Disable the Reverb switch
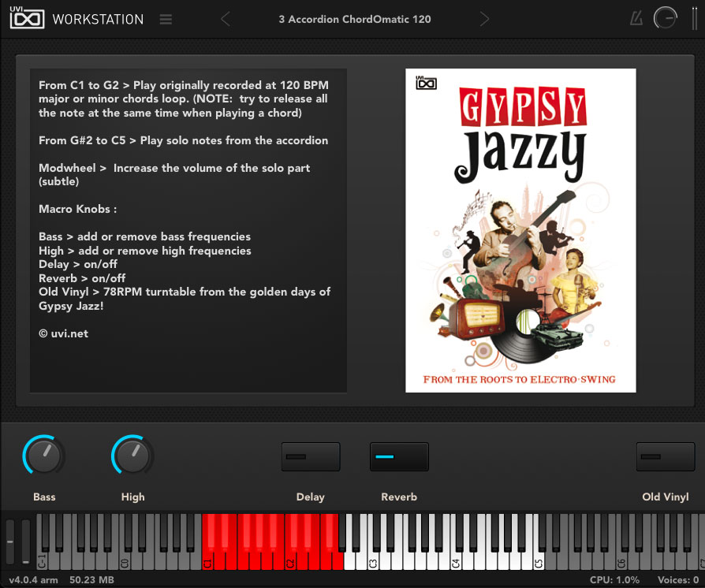Screen dimensions: 705x588 (x=399, y=456)
